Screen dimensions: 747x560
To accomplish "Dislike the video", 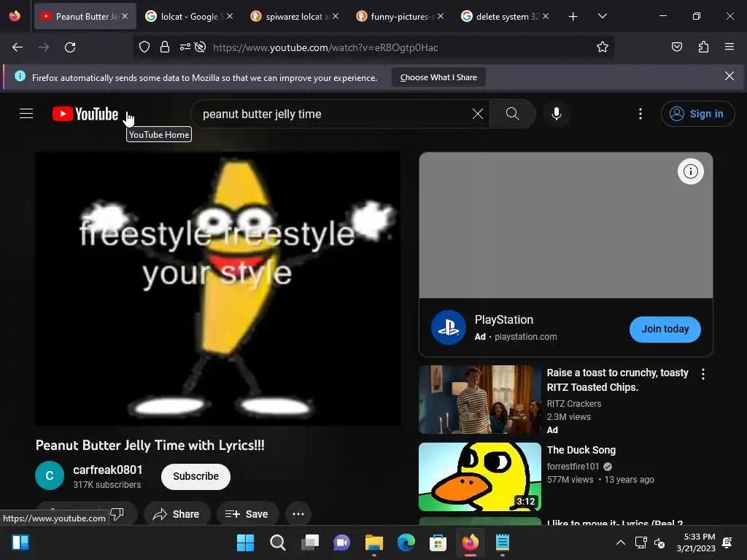I will pos(117,513).
